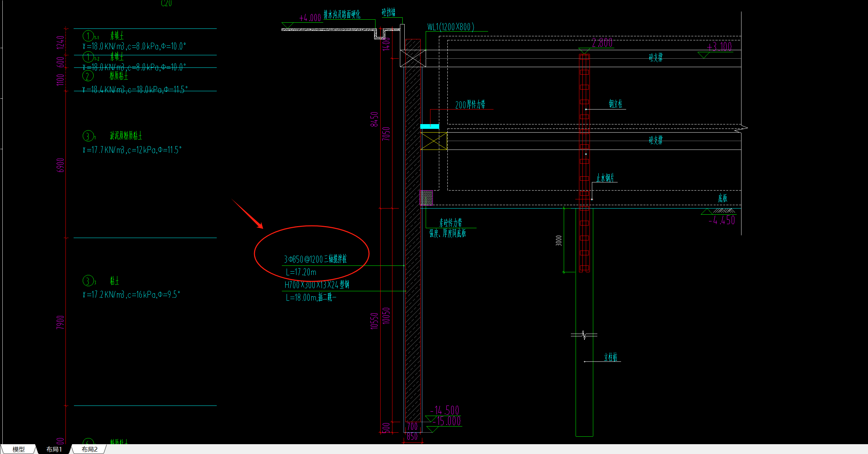Screen dimensions: 868x454
Task: Select the 200厚传力带 annotation
Action: click(470, 104)
